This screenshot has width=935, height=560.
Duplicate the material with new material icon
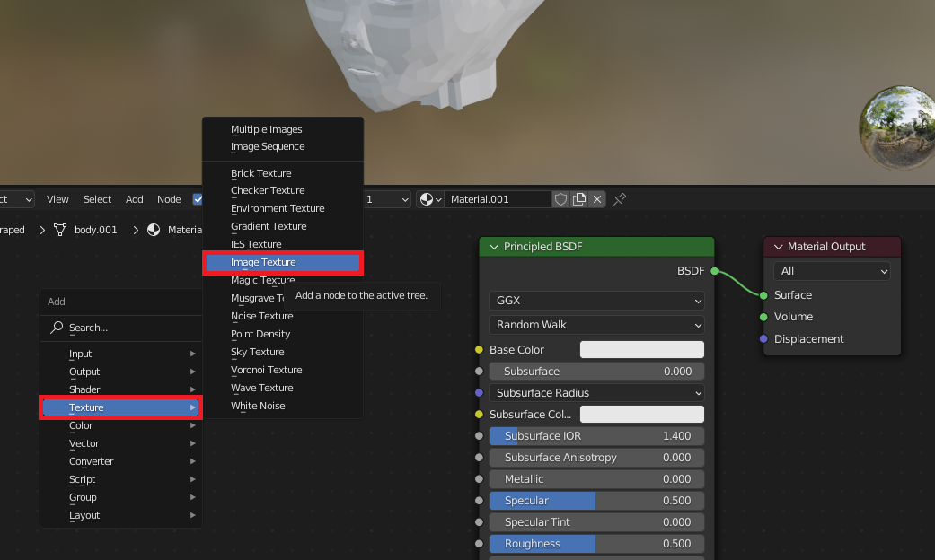pyautogui.click(x=579, y=199)
